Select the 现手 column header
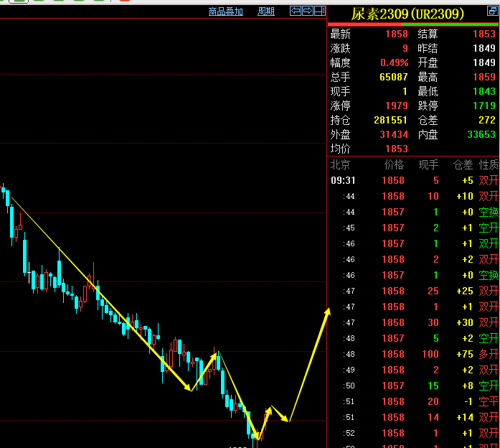The image size is (500, 448). (428, 165)
